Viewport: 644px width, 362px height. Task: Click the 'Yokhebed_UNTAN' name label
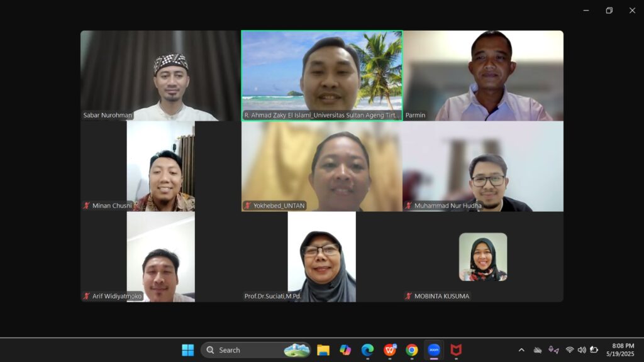[x=279, y=206]
